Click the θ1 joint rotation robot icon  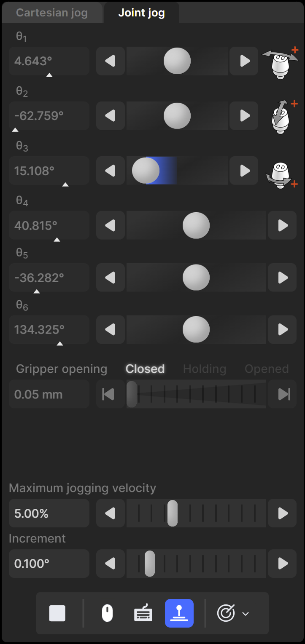tap(281, 62)
